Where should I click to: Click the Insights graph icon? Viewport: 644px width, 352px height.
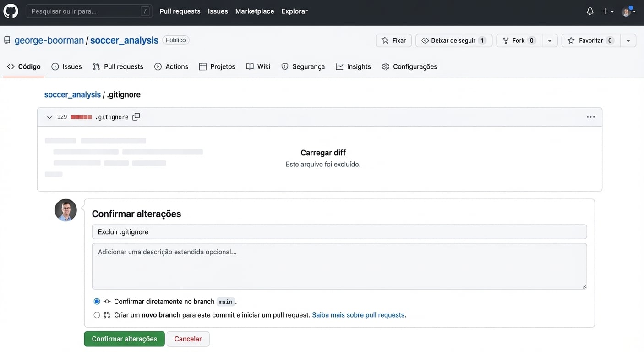click(339, 66)
